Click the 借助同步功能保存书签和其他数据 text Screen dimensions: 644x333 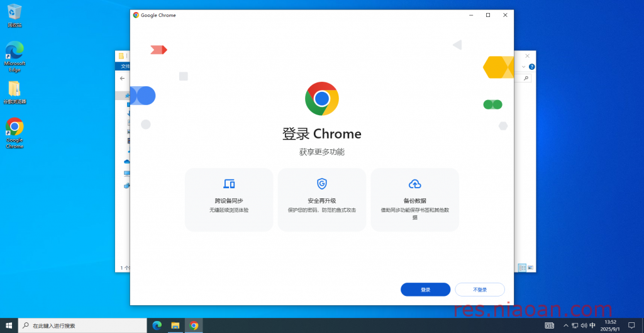(415, 213)
